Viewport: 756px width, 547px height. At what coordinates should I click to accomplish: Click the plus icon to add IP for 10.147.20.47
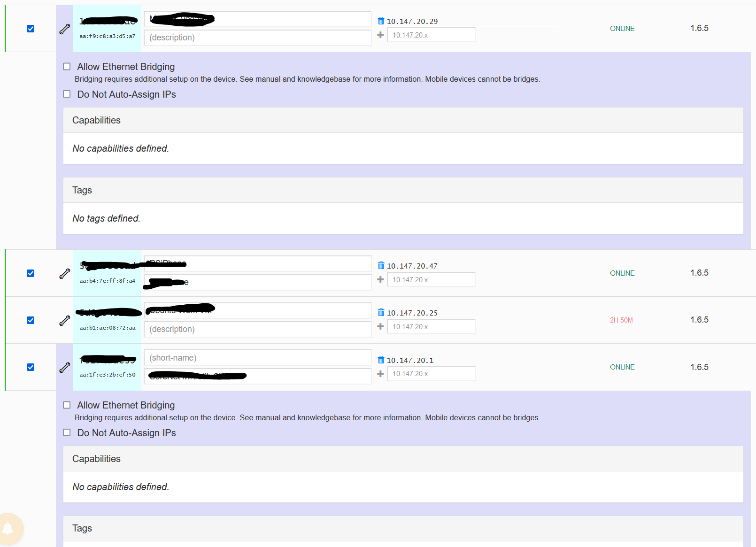380,279
